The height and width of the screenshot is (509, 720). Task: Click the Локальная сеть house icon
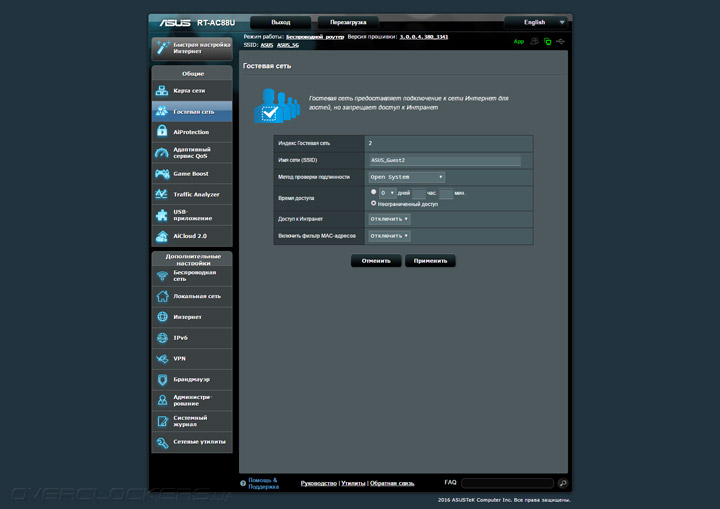click(162, 296)
